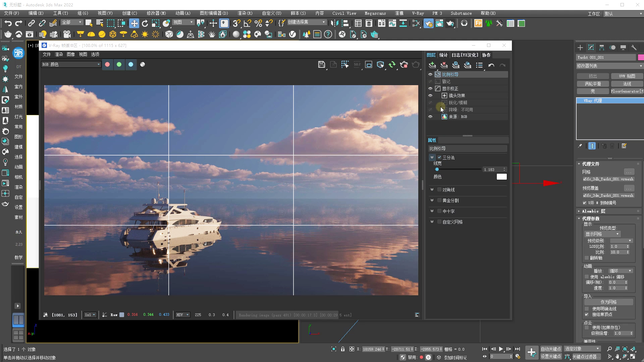Hide the 镜头效果 layer
Image resolution: width=644 pixels, height=362 pixels.
[x=430, y=96]
